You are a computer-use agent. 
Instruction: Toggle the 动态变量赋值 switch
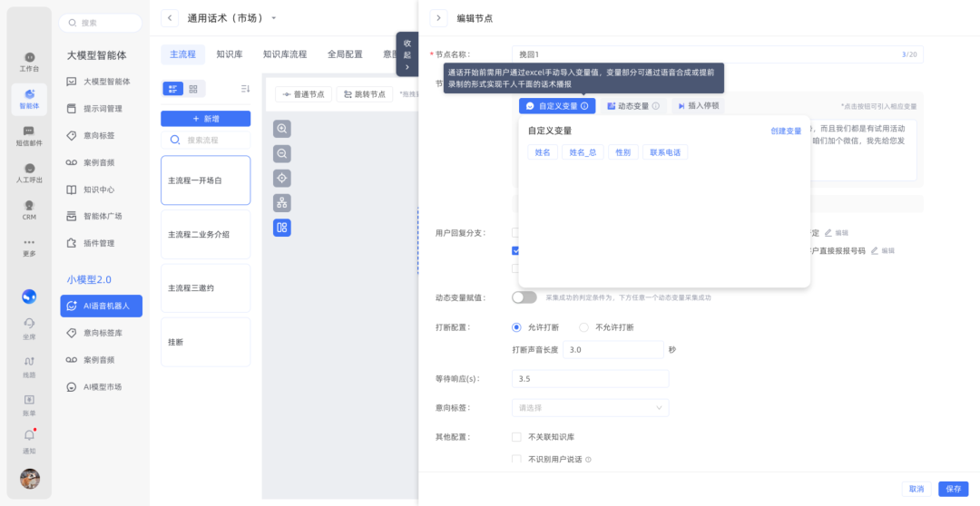tap(524, 297)
